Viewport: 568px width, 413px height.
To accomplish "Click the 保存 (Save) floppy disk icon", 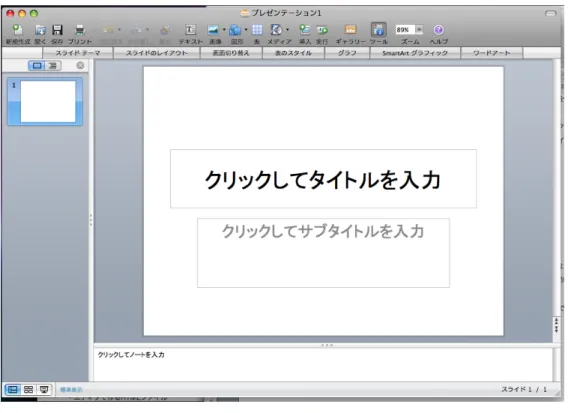I will 57,30.
